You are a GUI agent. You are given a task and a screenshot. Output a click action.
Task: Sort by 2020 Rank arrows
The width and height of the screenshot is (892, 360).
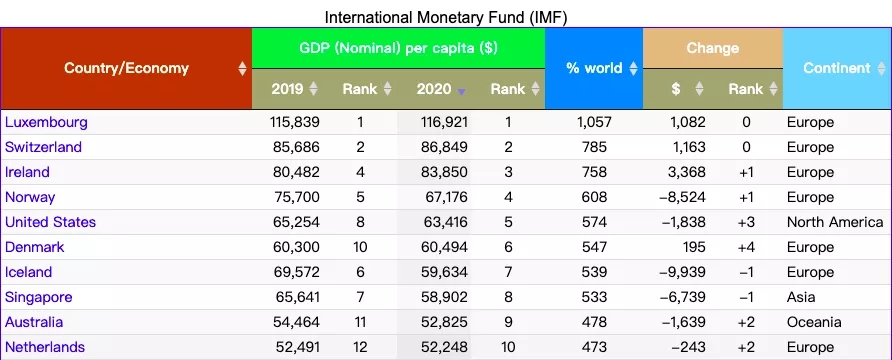click(x=535, y=89)
